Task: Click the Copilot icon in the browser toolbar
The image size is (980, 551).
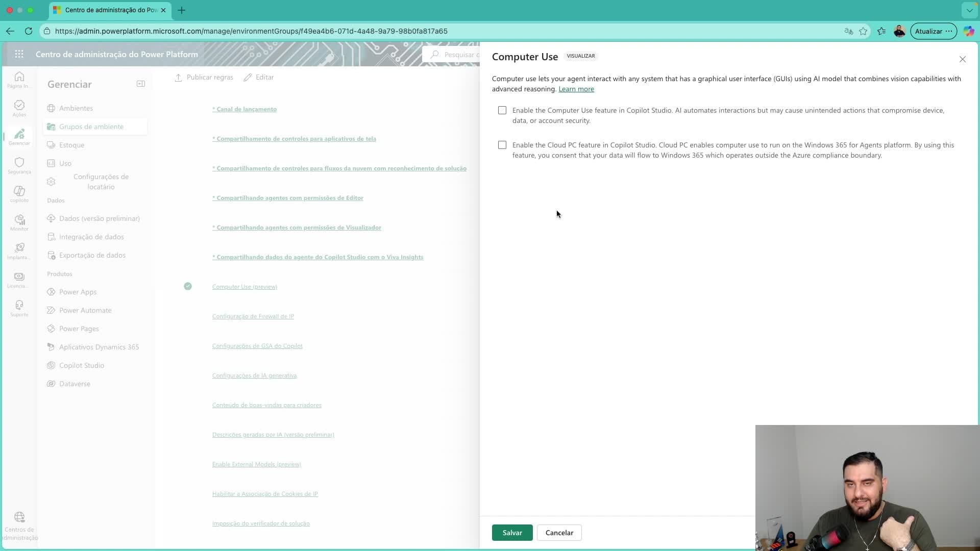Action: pyautogui.click(x=968, y=31)
